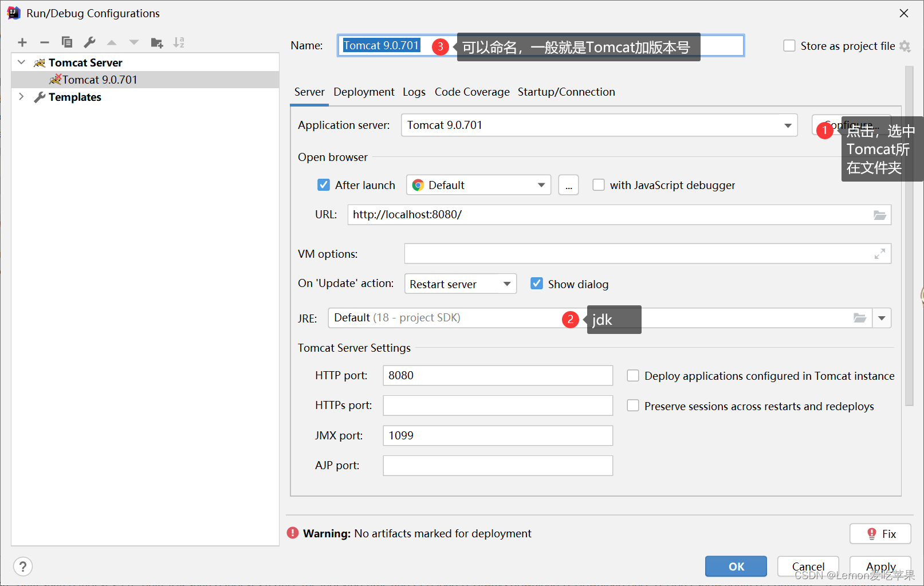Move configuration down arrow
This screenshot has width=924, height=586.
(134, 42)
